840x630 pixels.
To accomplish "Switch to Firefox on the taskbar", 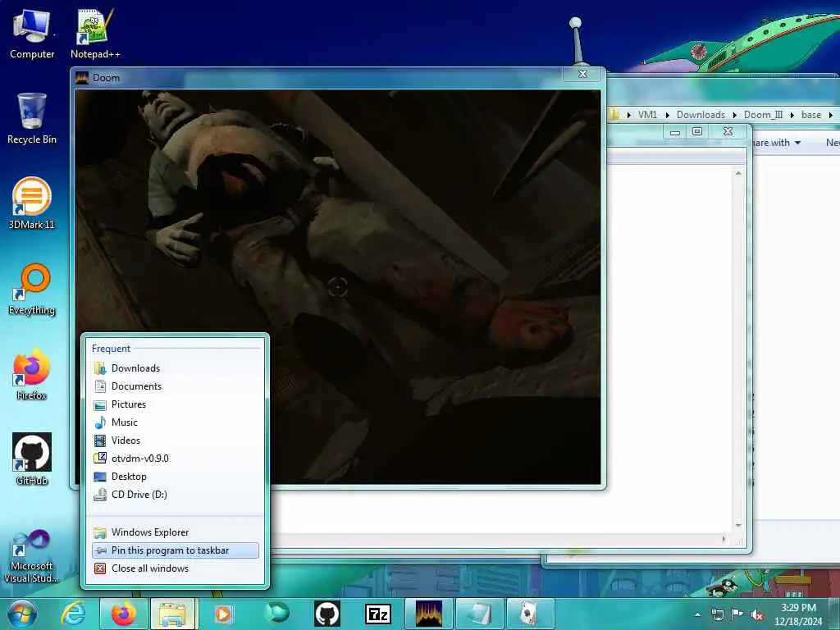I will click(123, 614).
